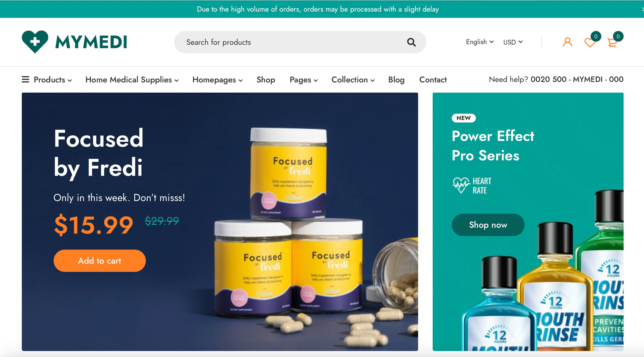Screen dimensions: 644x357
Task: Open the shopping cart icon
Action: coord(612,42)
